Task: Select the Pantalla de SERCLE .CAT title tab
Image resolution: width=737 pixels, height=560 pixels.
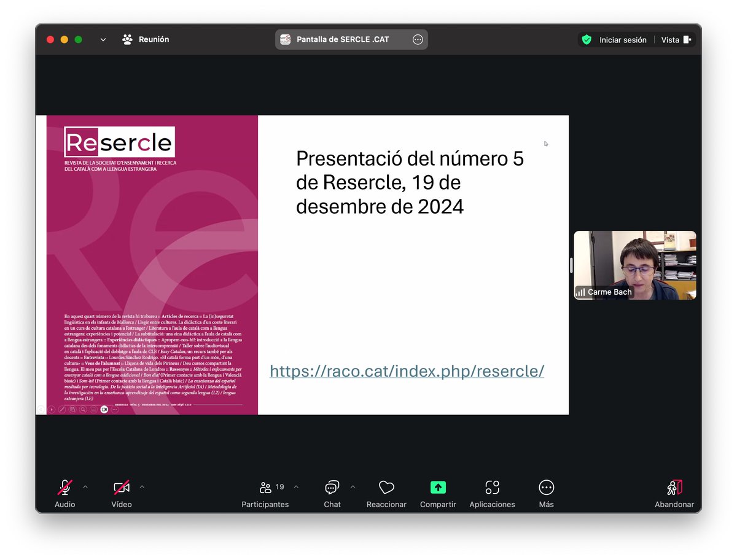Action: pos(344,39)
